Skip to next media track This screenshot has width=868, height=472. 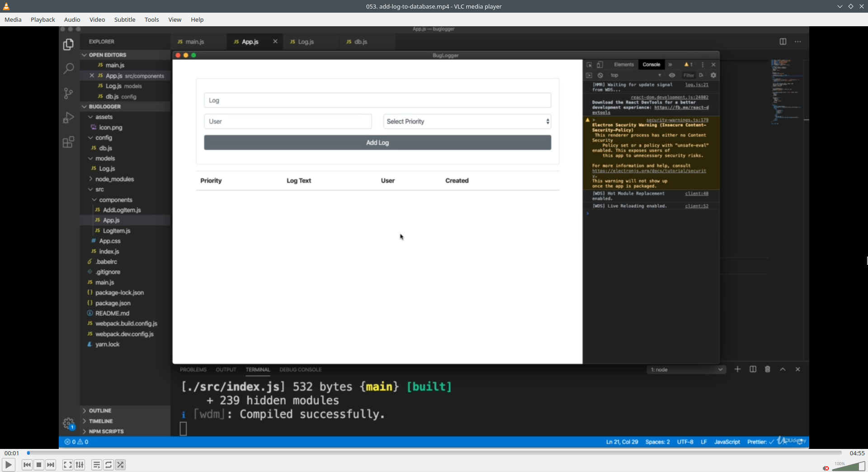pos(51,465)
